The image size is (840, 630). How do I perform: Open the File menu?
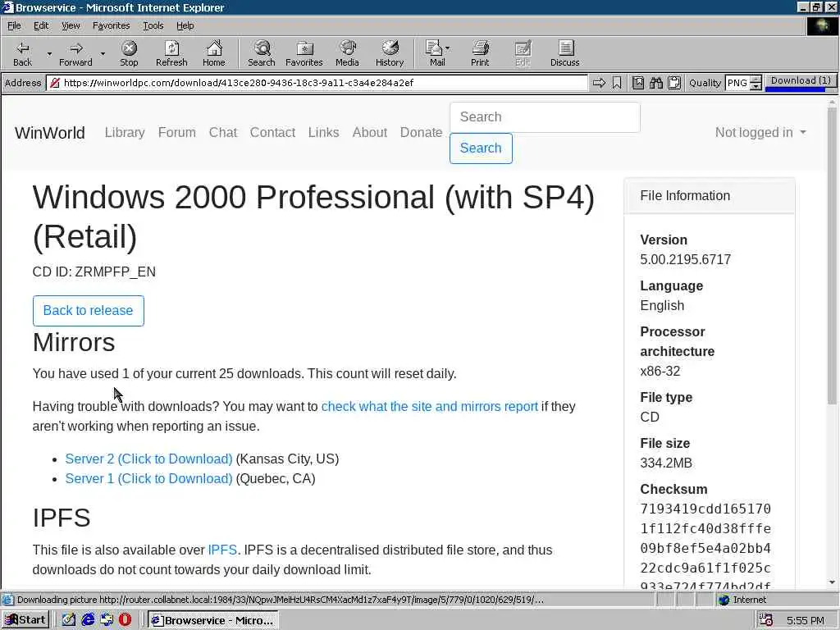[14, 25]
